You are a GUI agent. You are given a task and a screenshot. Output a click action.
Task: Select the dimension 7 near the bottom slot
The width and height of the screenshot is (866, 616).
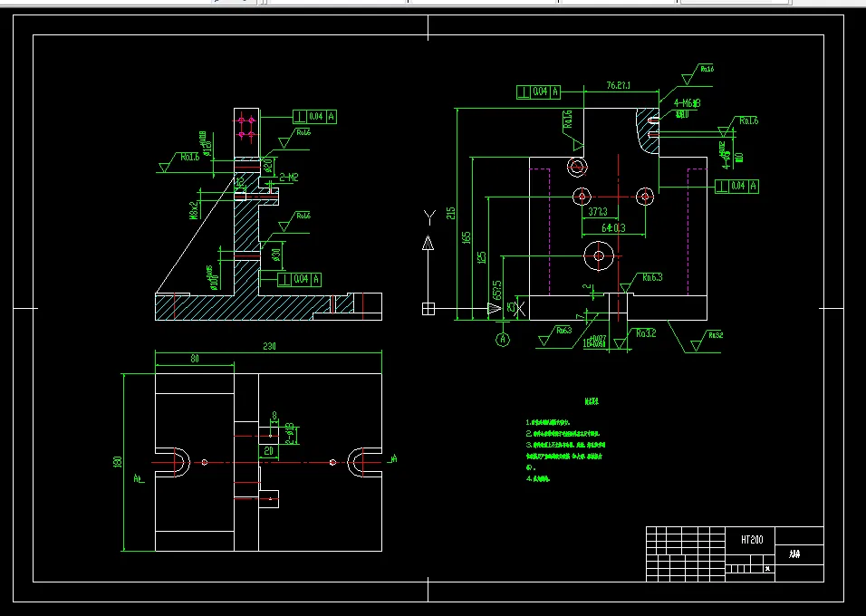[579, 316]
